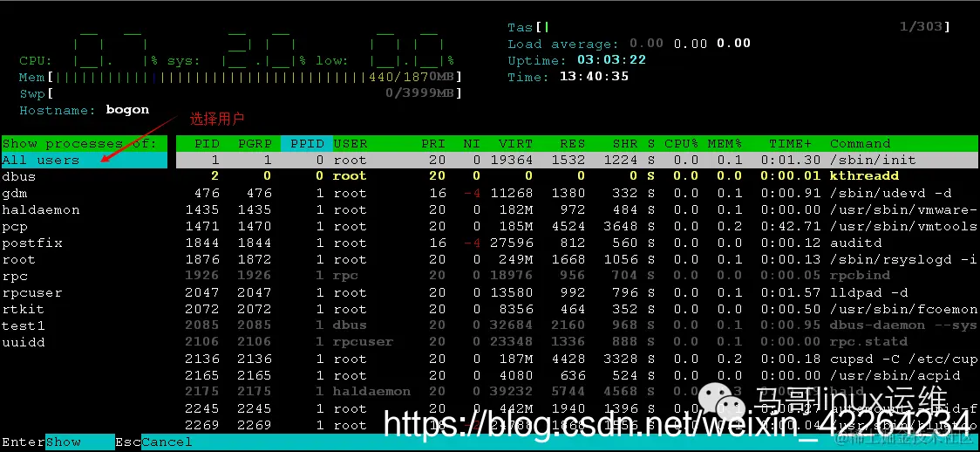Choose the dbus user entry
Viewport: 980px width, 452px height.
(x=19, y=177)
